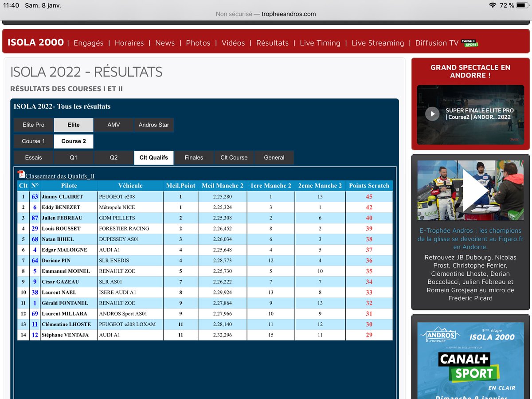This screenshot has height=399, width=532.
Task: Play the Super Finale Elite Pro video
Action: [x=432, y=114]
